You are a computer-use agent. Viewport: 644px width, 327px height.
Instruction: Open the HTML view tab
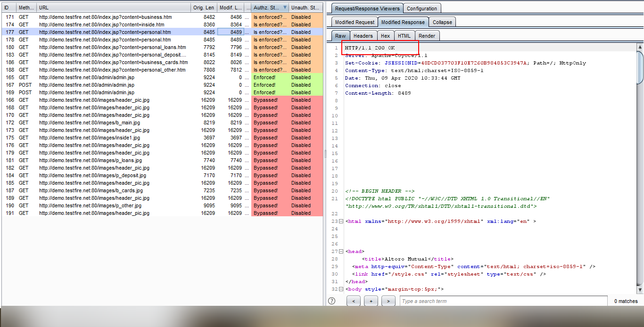[x=404, y=36]
